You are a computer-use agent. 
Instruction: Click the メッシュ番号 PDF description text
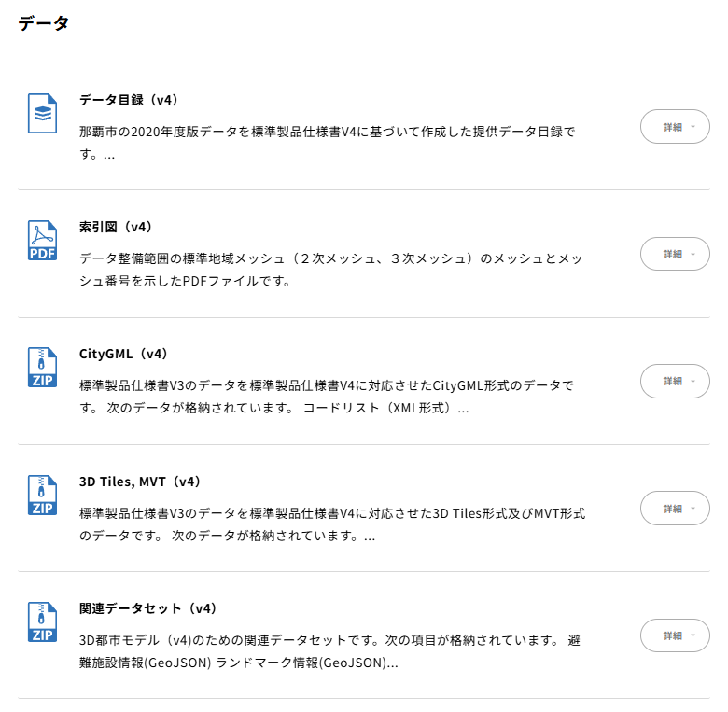pos(330,270)
